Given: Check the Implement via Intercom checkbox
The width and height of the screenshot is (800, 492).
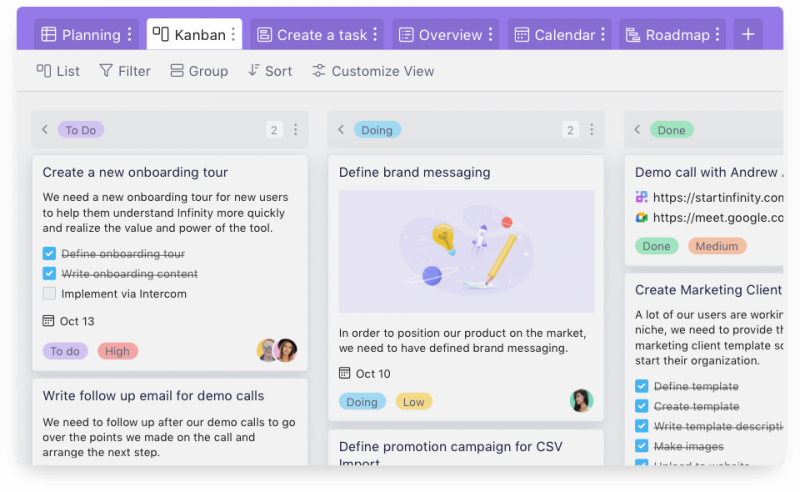Looking at the screenshot, I should pos(49,294).
